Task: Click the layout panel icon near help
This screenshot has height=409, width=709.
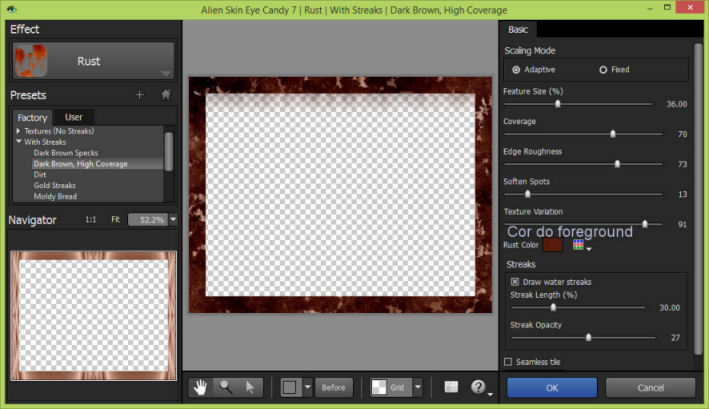Action: 451,387
